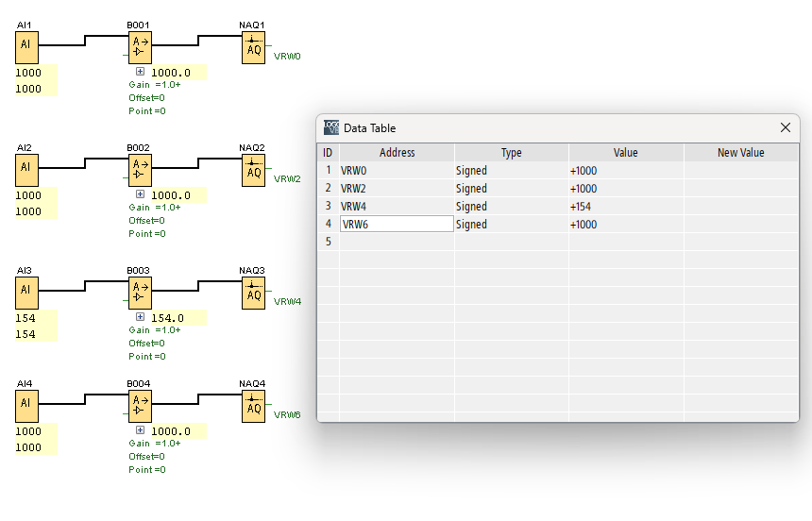Screen dimensions: 812x521
Task: Select the AI4 analog input block
Action: click(x=27, y=406)
